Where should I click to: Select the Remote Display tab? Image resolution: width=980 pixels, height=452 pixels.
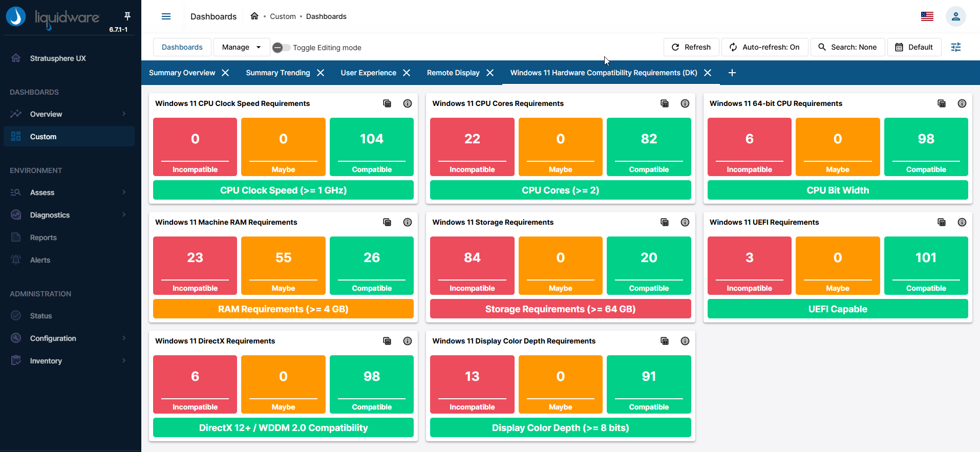coord(453,73)
